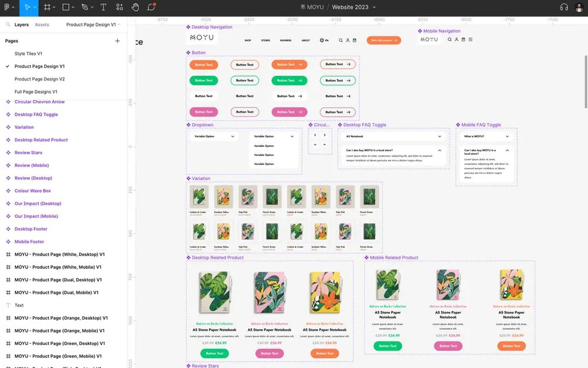Switch to the Assets tab
Screen dimensions: 588x368
42,25
